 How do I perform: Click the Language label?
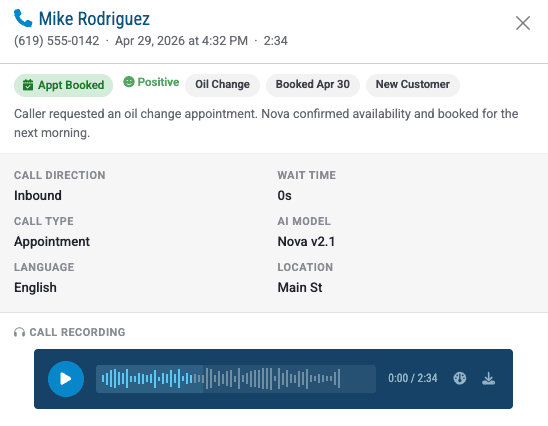44,267
